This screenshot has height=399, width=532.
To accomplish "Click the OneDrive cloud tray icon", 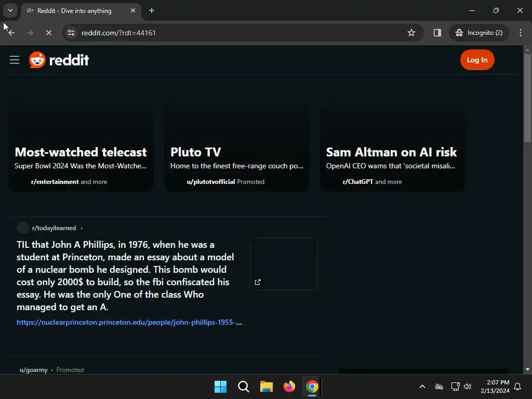I will click(x=439, y=387).
